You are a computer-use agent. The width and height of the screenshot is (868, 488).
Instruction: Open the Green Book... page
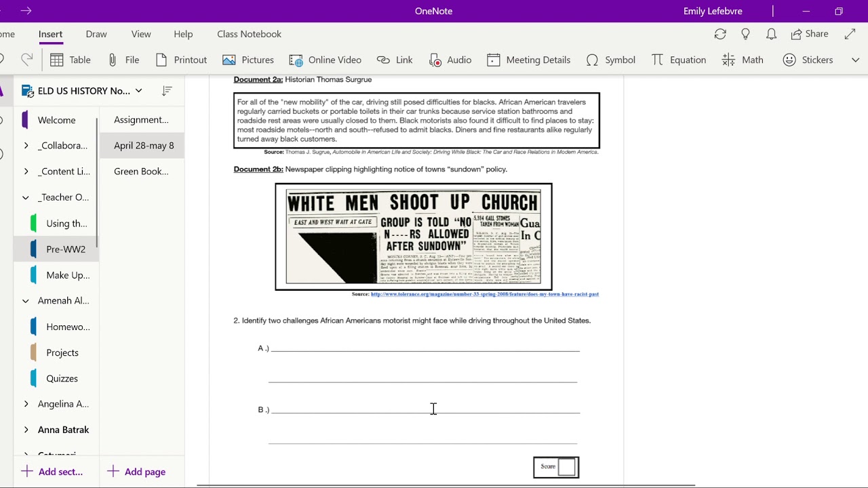point(141,171)
